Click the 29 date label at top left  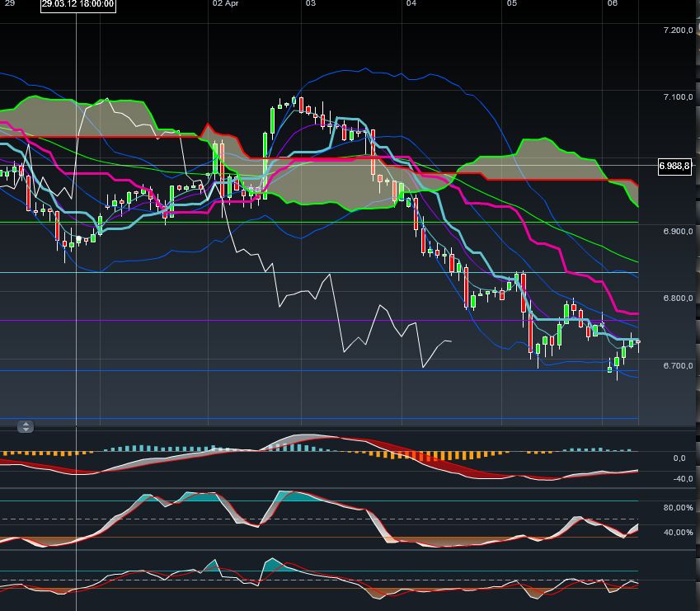pos(9,3)
